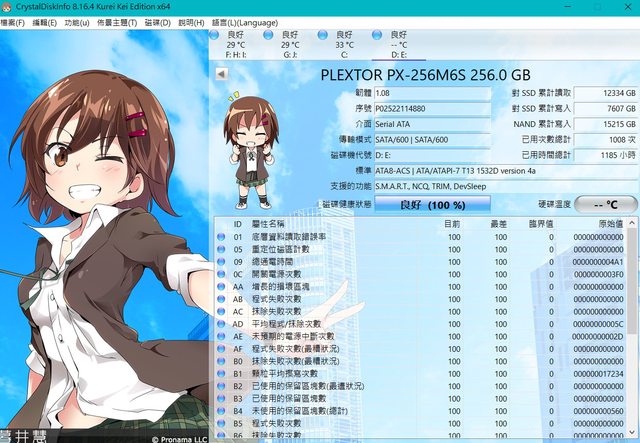The height and width of the screenshot is (443, 640).
Task: Click the status orb for attribute B3
Action: [x=221, y=398]
